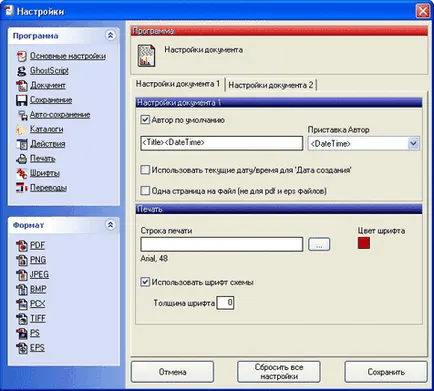Enable Использовать текущие дату/время checkbox
The width and height of the screenshot is (434, 391).
pos(145,170)
